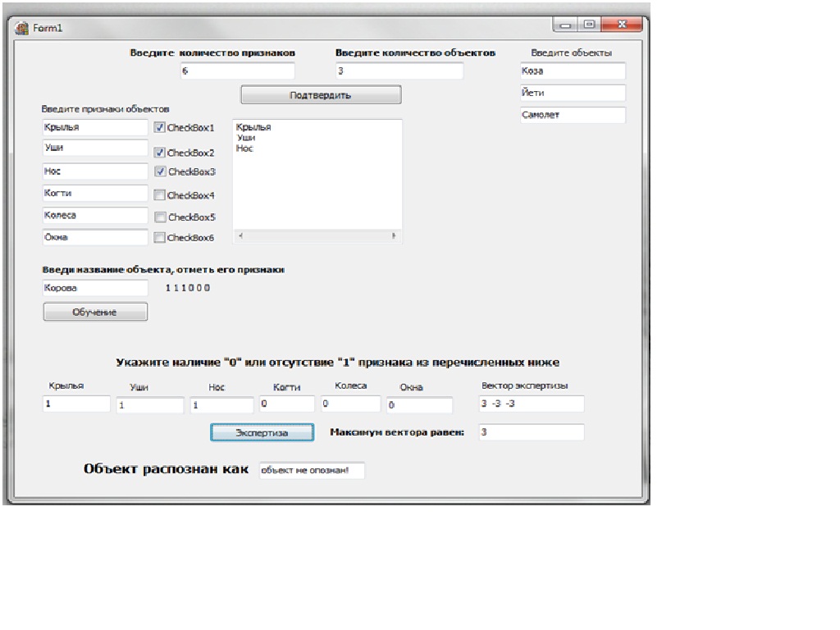Click the listbox right scroll arrow

(x=394, y=236)
